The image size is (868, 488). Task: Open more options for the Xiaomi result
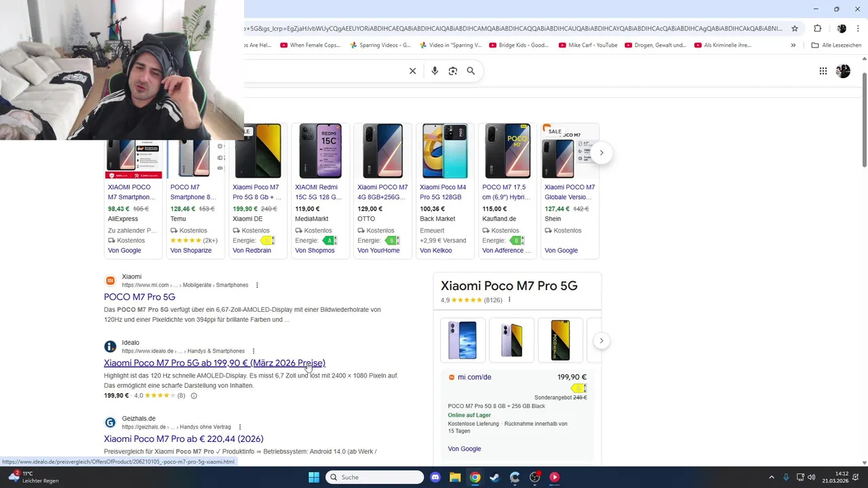click(257, 285)
